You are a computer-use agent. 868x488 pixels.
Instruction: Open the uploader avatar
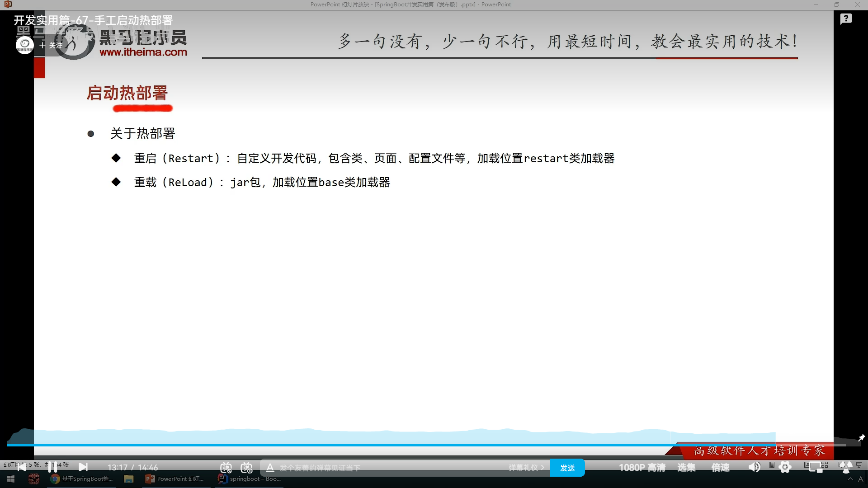[x=24, y=45]
